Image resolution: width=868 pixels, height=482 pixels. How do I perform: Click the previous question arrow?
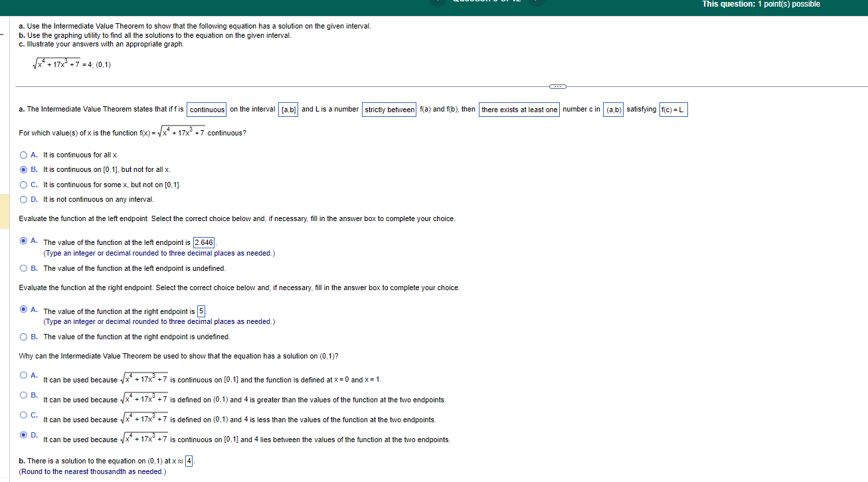[x=437, y=3]
